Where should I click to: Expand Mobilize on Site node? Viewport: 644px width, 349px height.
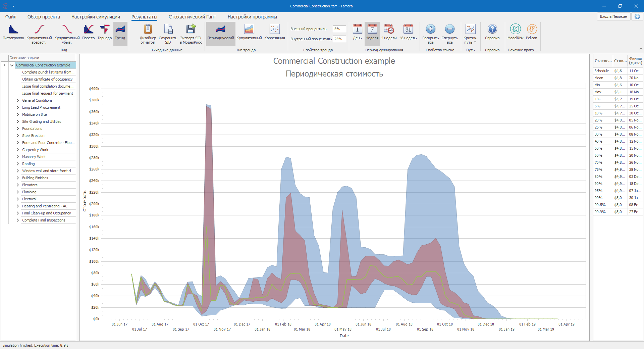(18, 114)
